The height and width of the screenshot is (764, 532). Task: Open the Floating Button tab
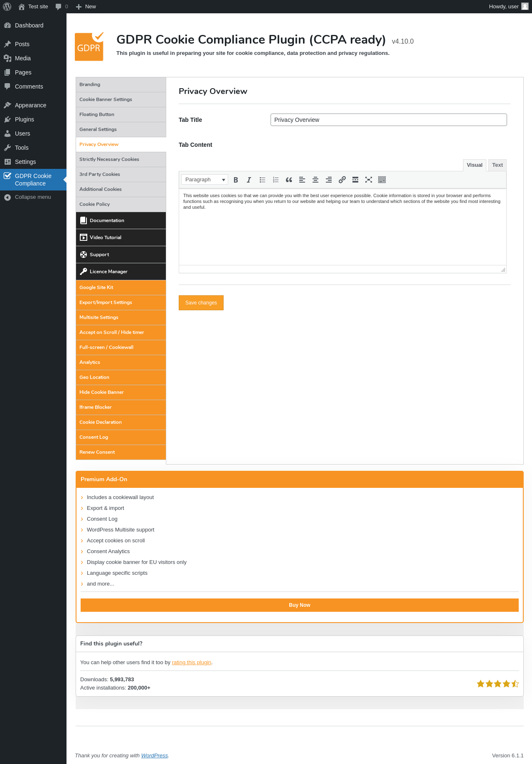(x=121, y=114)
